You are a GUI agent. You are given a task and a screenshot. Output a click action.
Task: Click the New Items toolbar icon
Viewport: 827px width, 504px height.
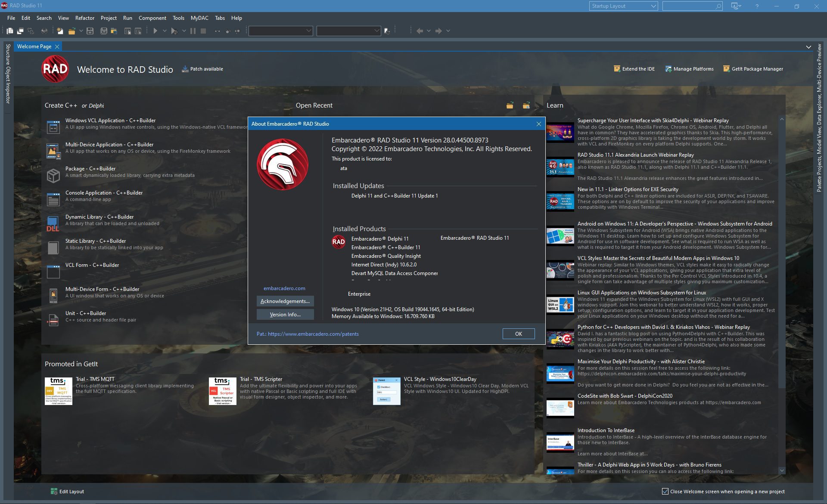pyautogui.click(x=60, y=31)
